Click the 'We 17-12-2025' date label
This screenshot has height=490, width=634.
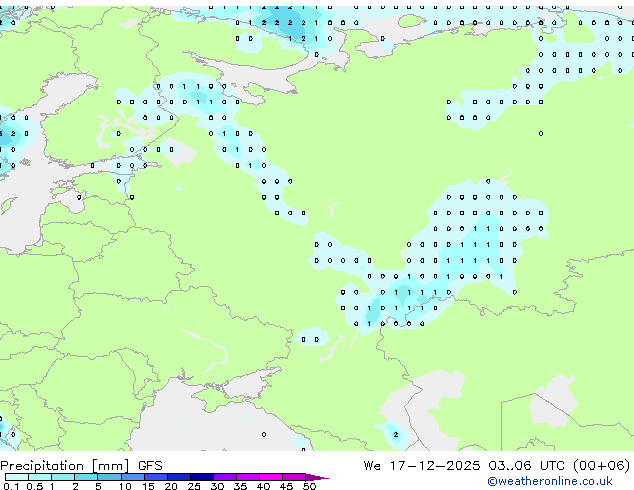(x=422, y=466)
